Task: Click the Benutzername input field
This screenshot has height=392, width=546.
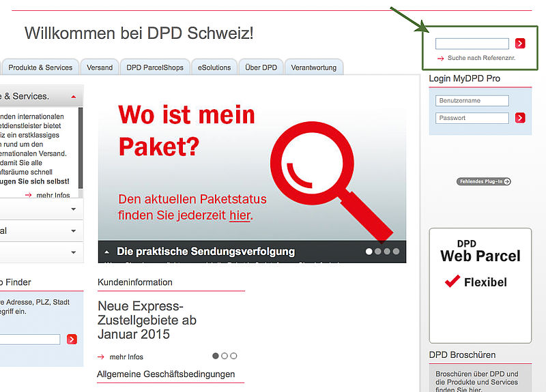Action: pos(472,101)
